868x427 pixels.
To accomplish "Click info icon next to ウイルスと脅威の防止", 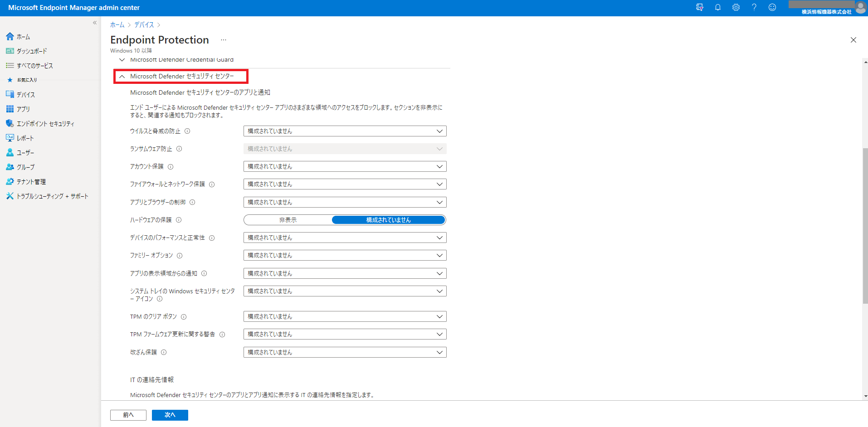I will 187,131.
